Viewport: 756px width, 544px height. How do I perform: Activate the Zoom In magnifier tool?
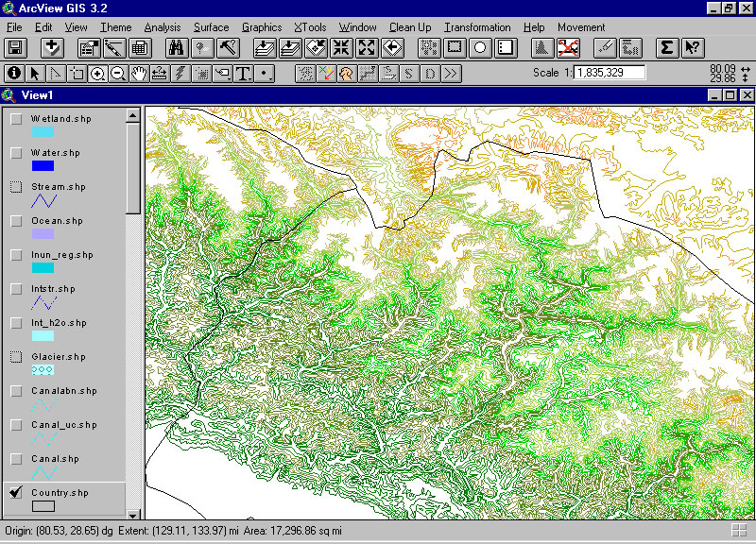(x=97, y=73)
